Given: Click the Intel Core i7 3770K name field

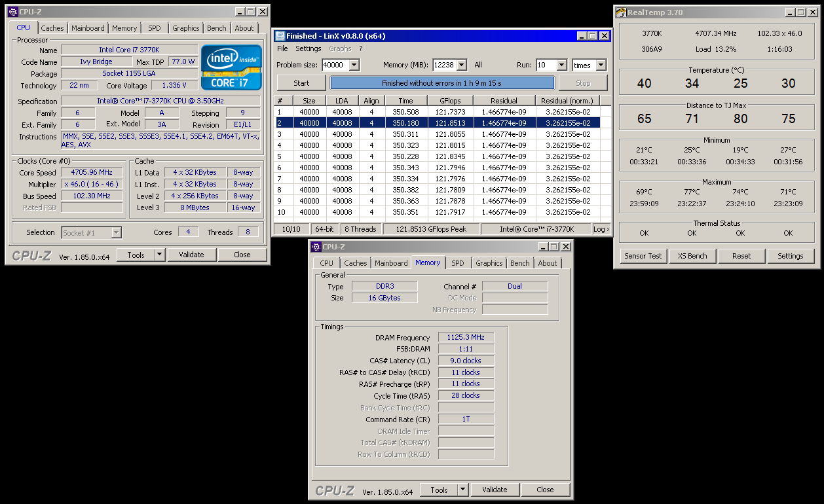Looking at the screenshot, I should click(129, 50).
